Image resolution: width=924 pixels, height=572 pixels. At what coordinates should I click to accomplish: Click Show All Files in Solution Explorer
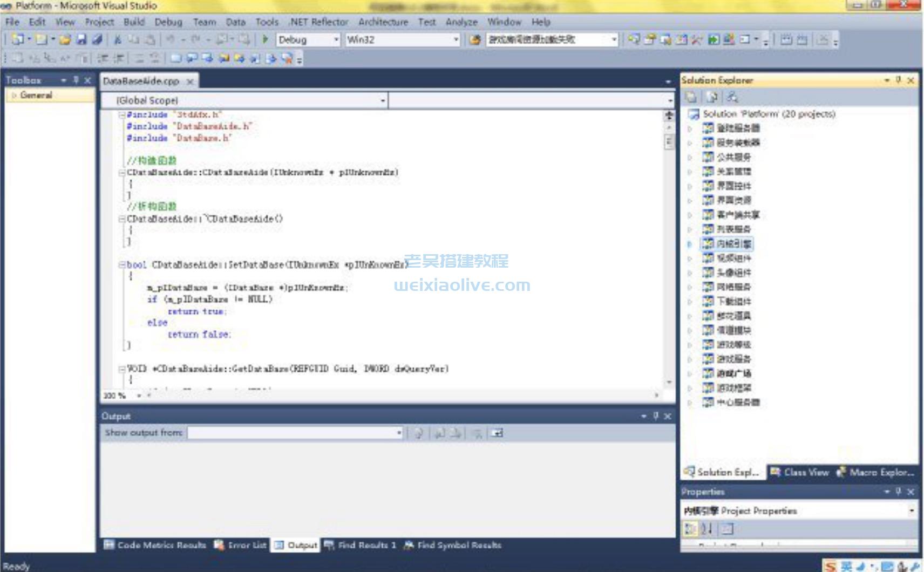[712, 97]
